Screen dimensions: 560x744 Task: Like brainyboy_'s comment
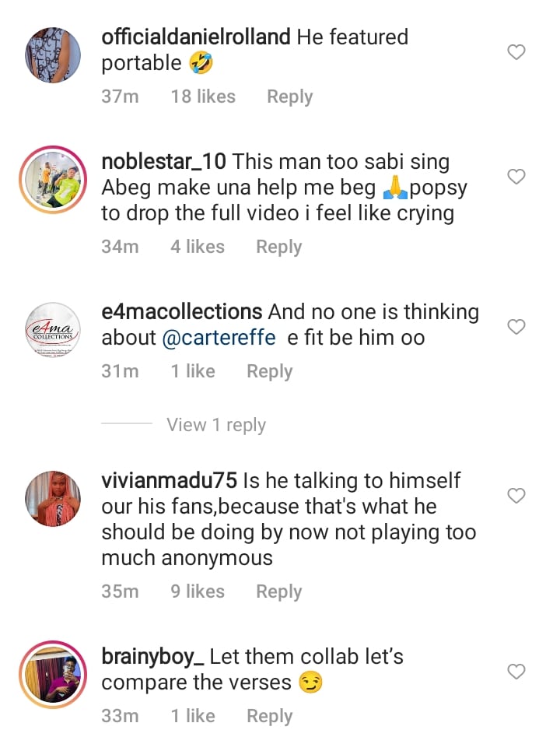516,671
